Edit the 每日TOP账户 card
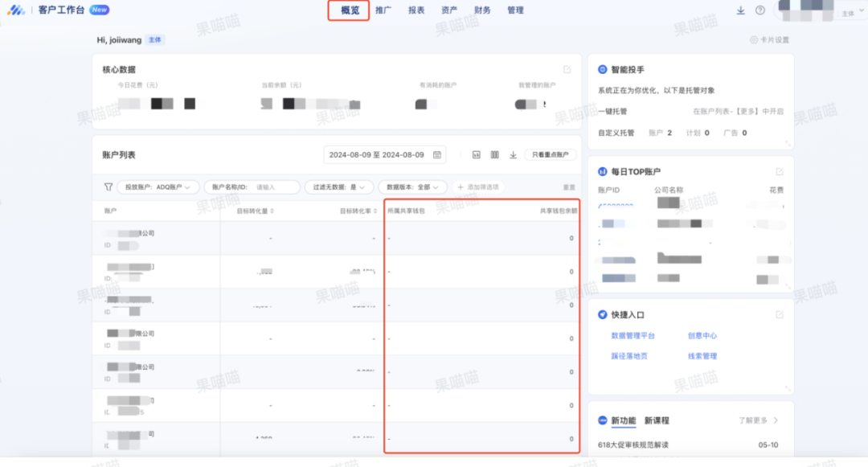This screenshot has height=467, width=868. (x=779, y=171)
